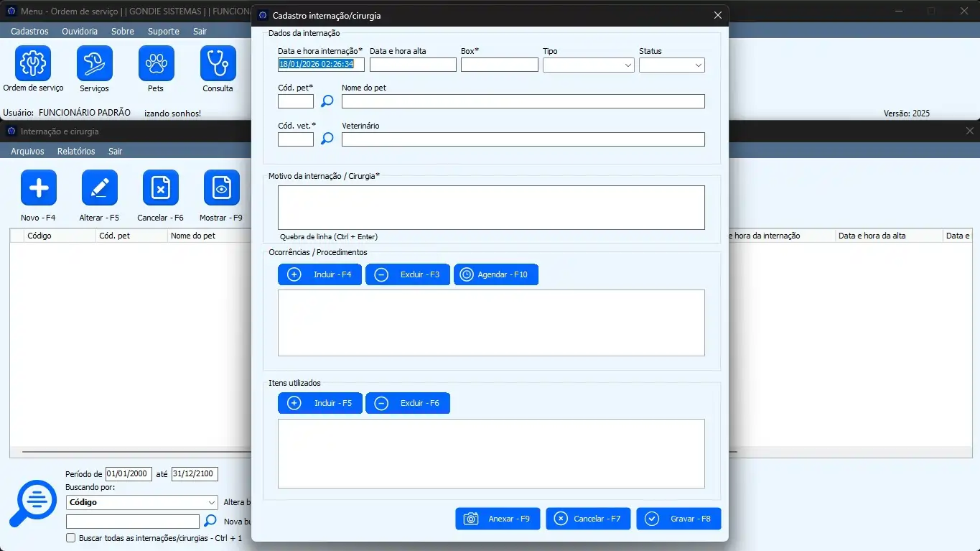Open the Buscando por Código dropdown
Screen dimensions: 980x551
pyautogui.click(x=141, y=503)
